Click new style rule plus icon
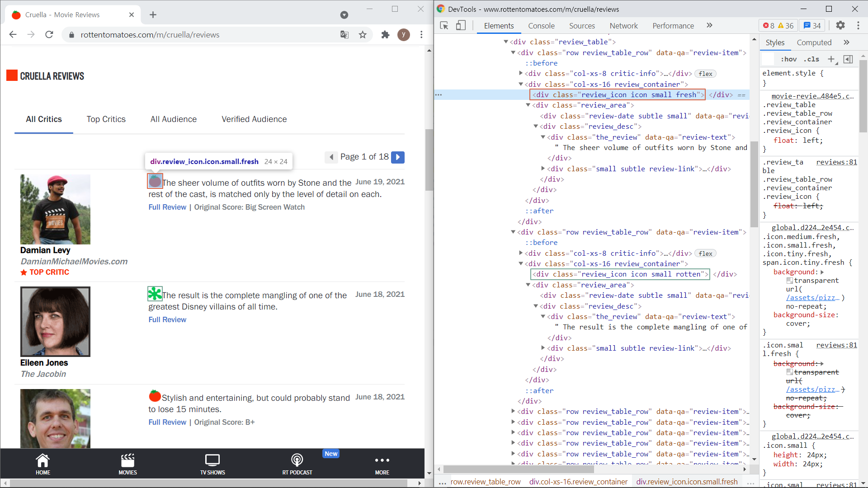The height and width of the screenshot is (488, 868). [831, 59]
